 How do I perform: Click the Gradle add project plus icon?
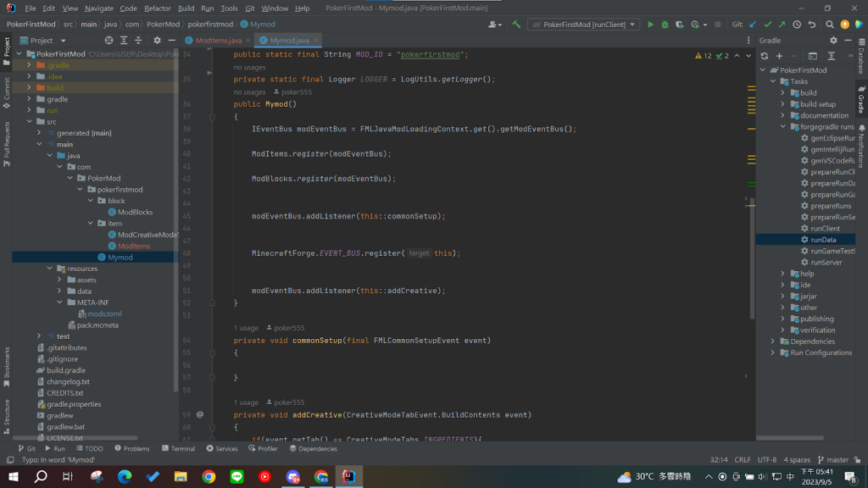[x=779, y=56]
